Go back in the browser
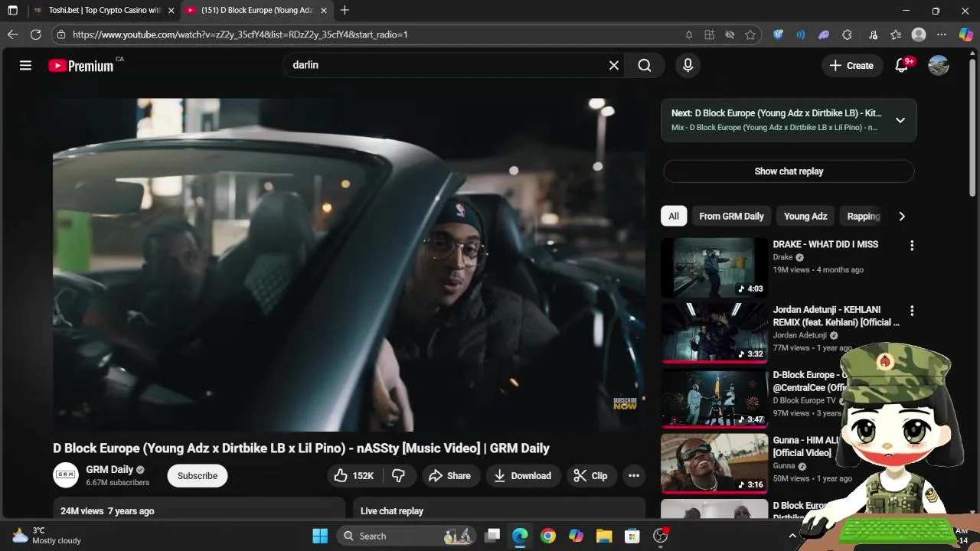 click(x=12, y=34)
